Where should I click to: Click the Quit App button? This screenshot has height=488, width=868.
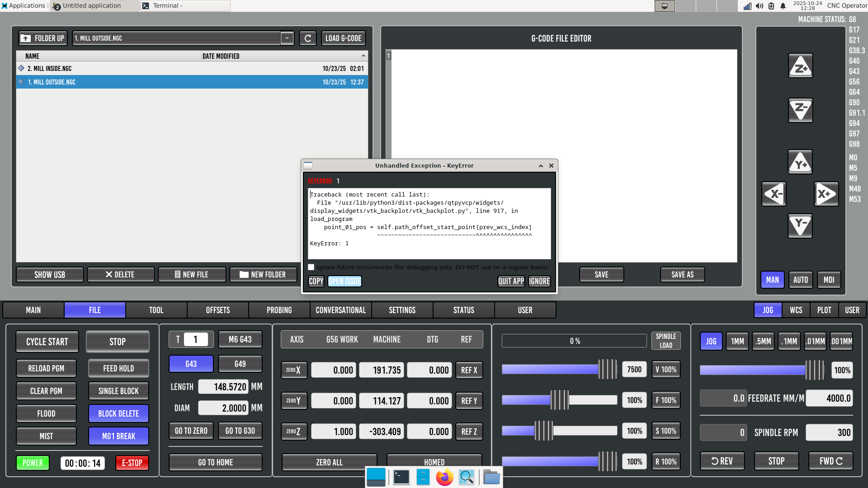pos(511,281)
